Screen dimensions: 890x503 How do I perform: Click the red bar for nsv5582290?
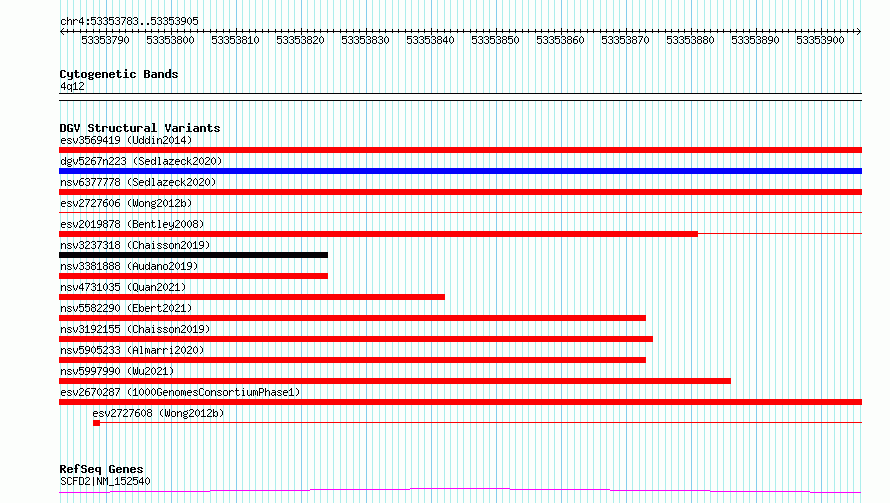click(352, 318)
